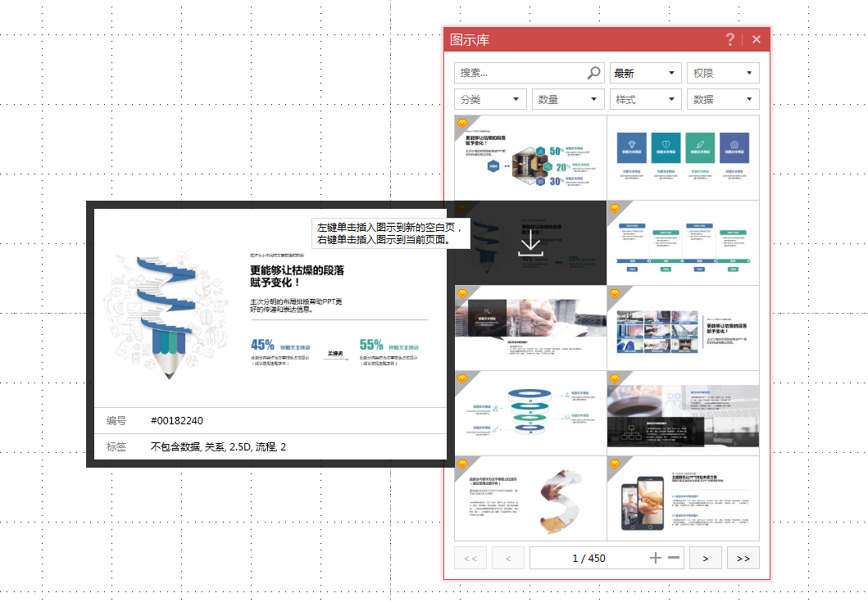Click premium badge on coffee cup thumbnail
Screen dimensions: 868x602
615,378
